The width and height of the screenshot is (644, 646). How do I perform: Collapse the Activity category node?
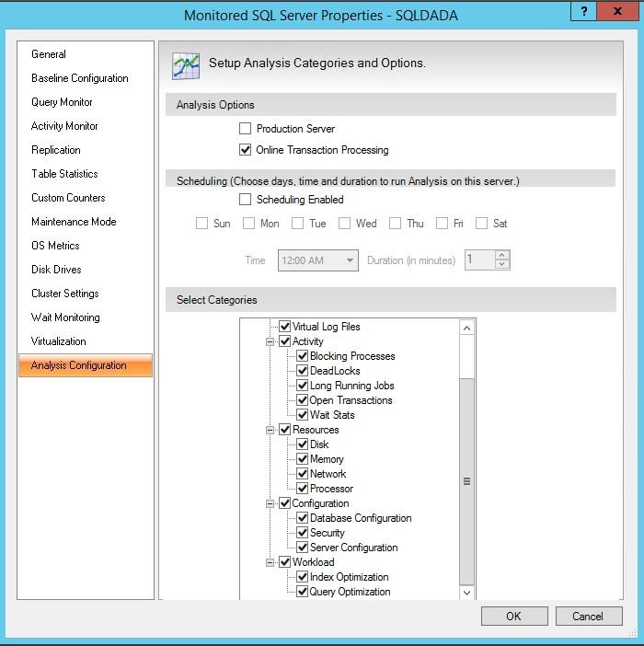coord(270,341)
